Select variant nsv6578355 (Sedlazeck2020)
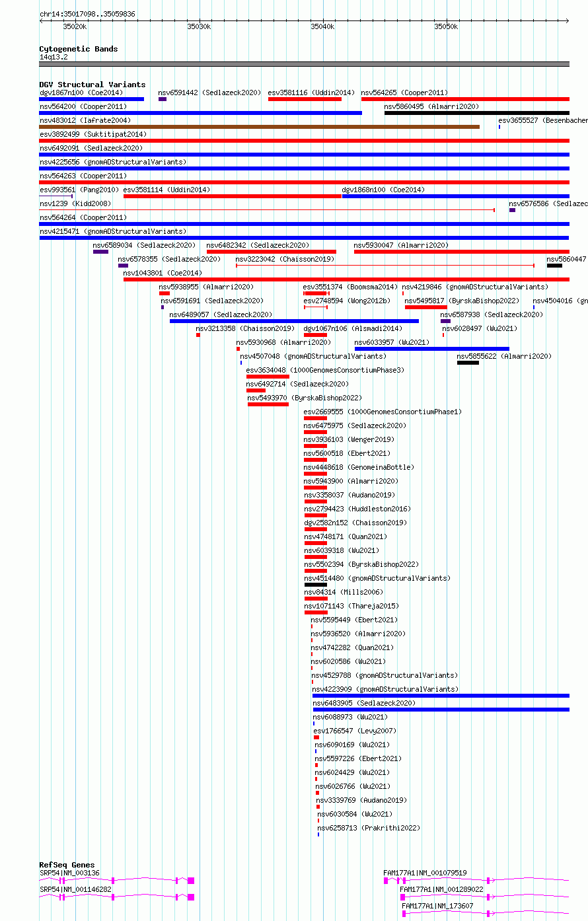The height and width of the screenshot is (921, 588). (x=123, y=266)
